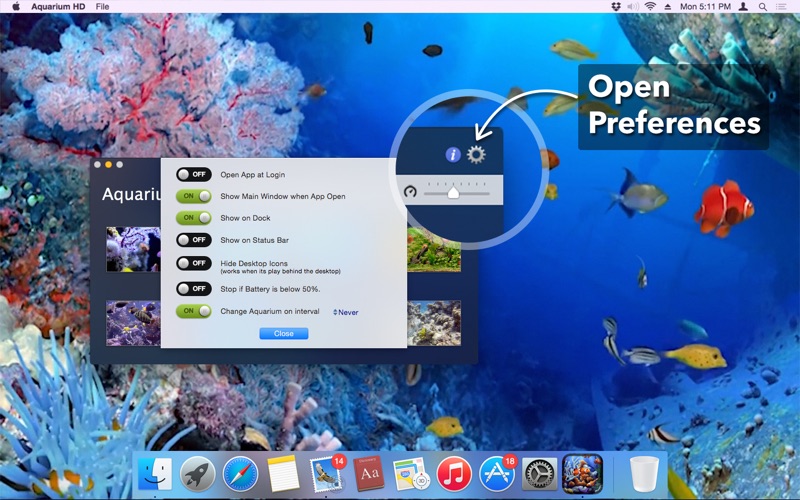Screen dimensions: 800x500
Task: Open Preferences via the gear icon
Action: (x=476, y=155)
